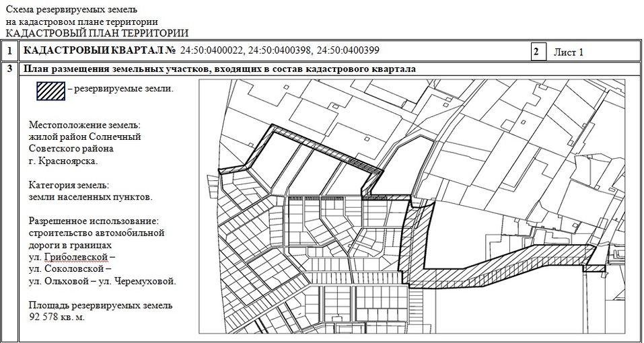
Task: Click the 'Категория земель:' label
Action: [x=69, y=185]
